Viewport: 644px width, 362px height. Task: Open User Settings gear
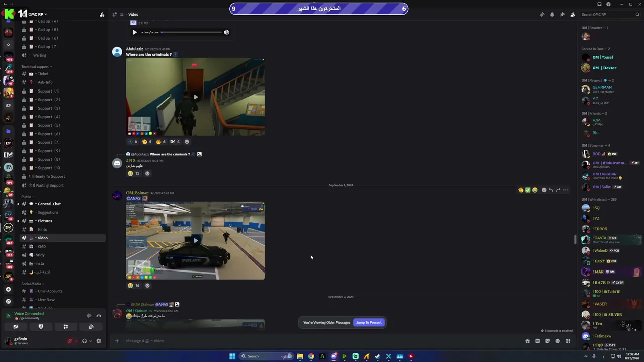(99, 341)
